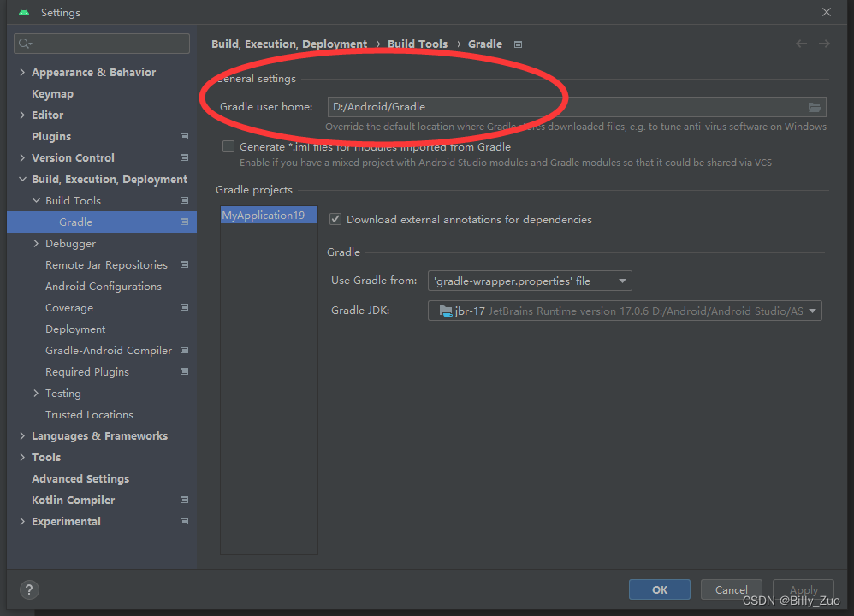Click the project marker icon next to Kotlin Compiler
Image resolution: width=854 pixels, height=616 pixels.
pos(184,500)
